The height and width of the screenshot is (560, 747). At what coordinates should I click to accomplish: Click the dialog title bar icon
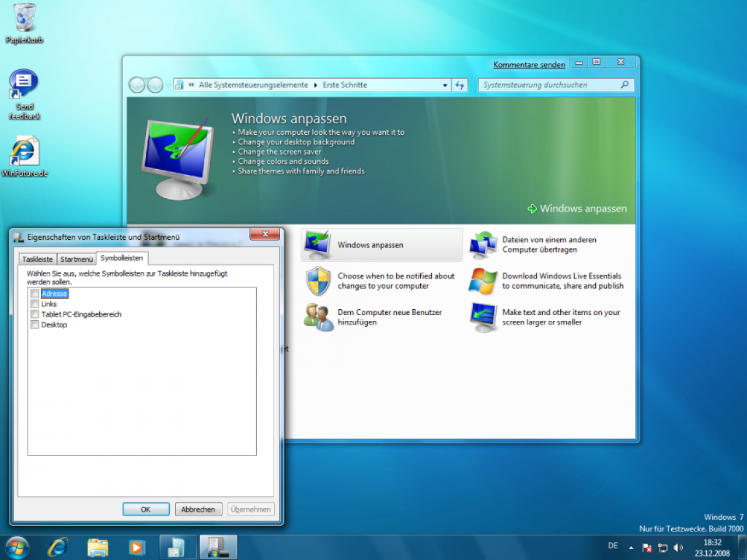coord(19,237)
